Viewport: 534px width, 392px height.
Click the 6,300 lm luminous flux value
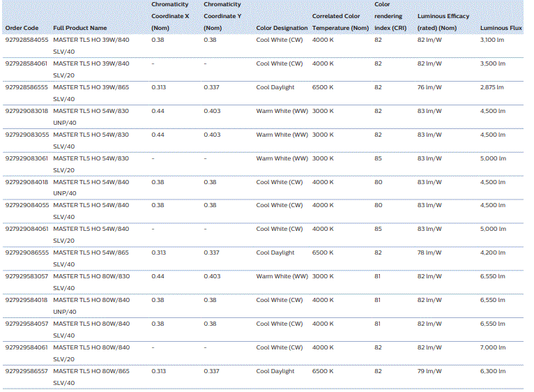493,371
